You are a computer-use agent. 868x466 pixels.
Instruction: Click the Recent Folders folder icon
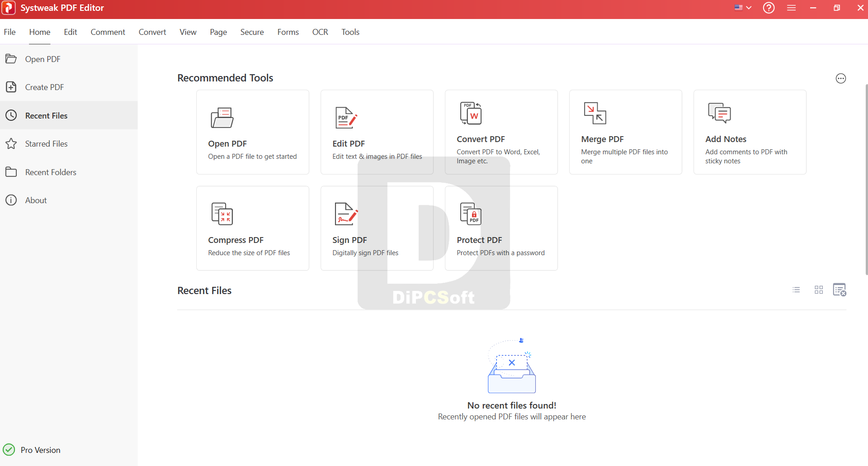click(x=11, y=172)
